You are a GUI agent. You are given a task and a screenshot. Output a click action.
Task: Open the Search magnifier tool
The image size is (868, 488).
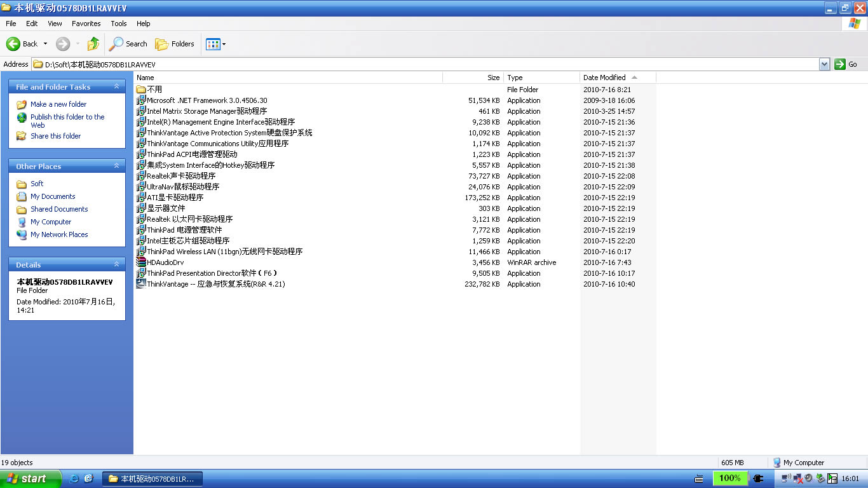[116, 44]
